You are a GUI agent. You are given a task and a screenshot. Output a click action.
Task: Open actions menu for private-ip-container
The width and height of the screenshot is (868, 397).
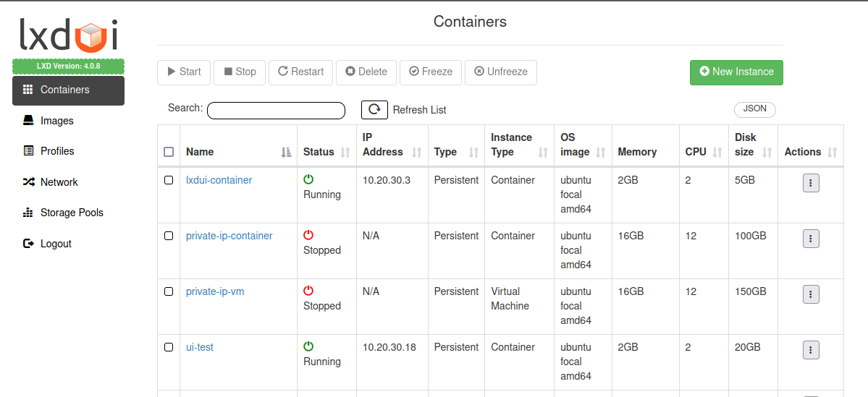(x=811, y=239)
